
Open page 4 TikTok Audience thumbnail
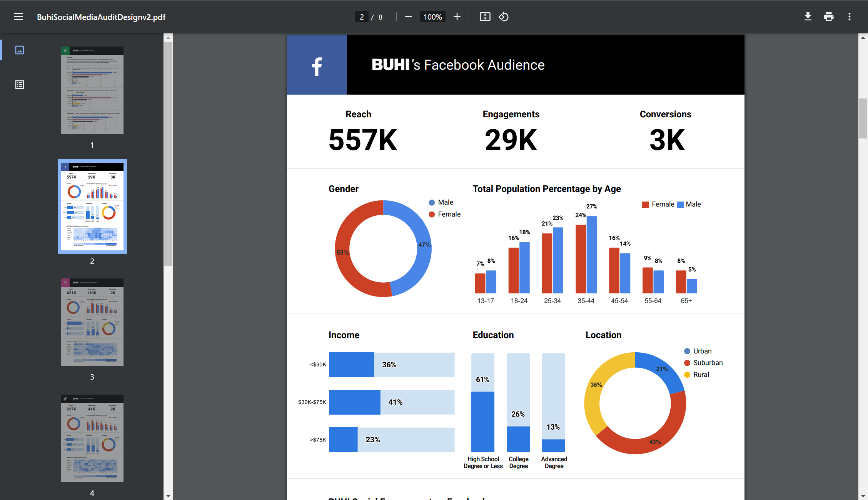click(x=92, y=438)
